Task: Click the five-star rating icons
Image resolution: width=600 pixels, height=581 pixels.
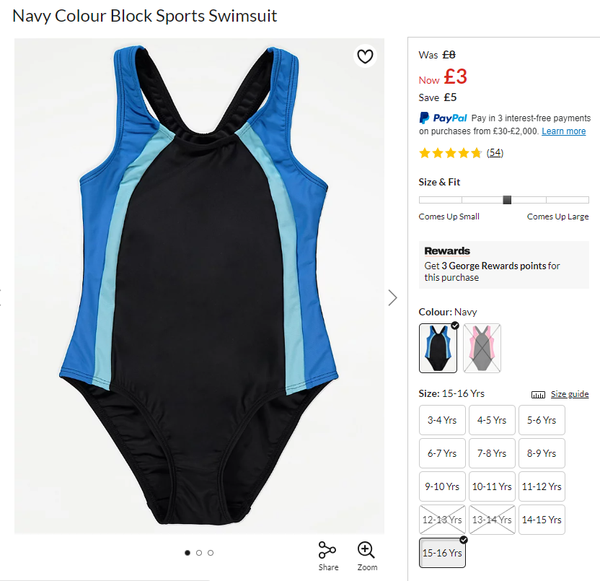Action: (450, 153)
